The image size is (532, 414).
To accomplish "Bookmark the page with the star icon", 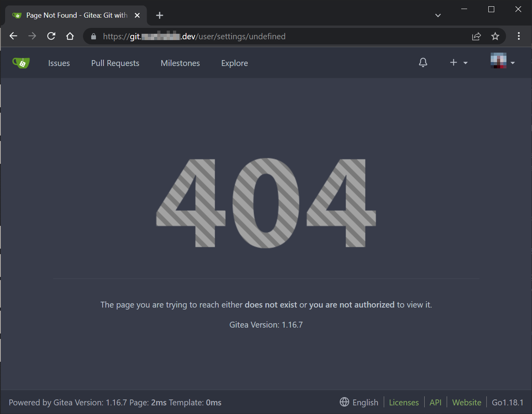I will [495, 36].
